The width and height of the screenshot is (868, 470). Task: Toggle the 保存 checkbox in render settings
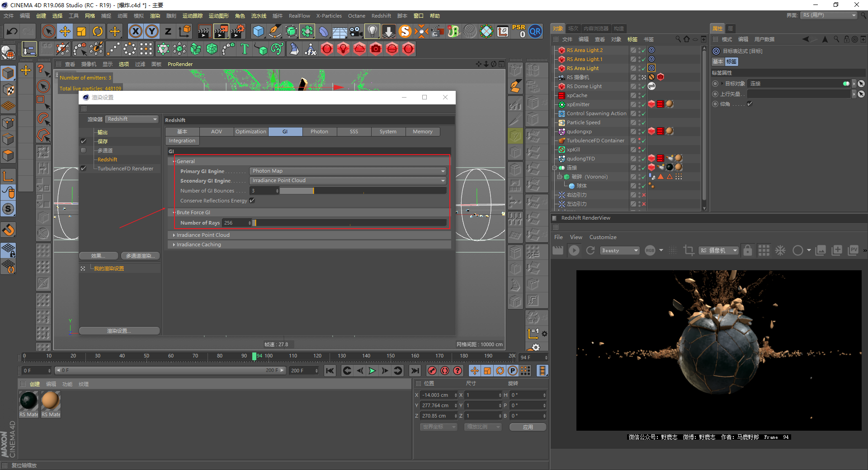[x=83, y=141]
